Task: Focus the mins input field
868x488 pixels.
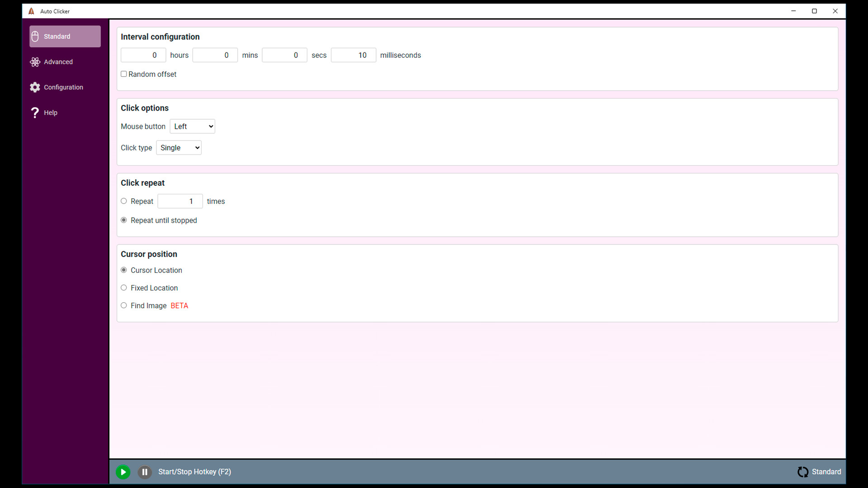Action: point(215,55)
